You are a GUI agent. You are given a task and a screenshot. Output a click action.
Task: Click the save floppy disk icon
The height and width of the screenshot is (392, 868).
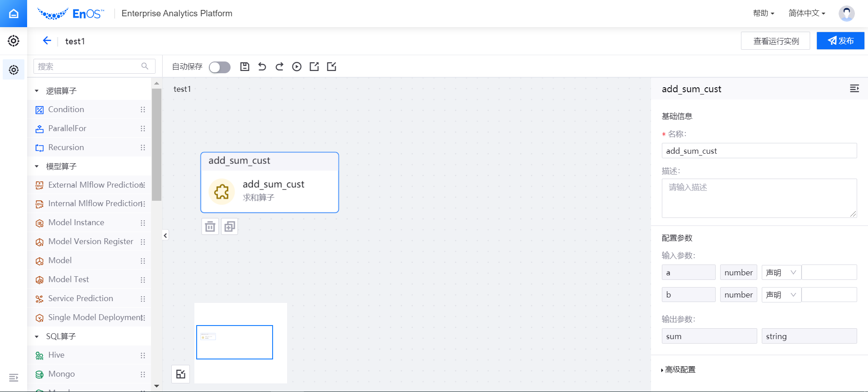click(x=245, y=67)
